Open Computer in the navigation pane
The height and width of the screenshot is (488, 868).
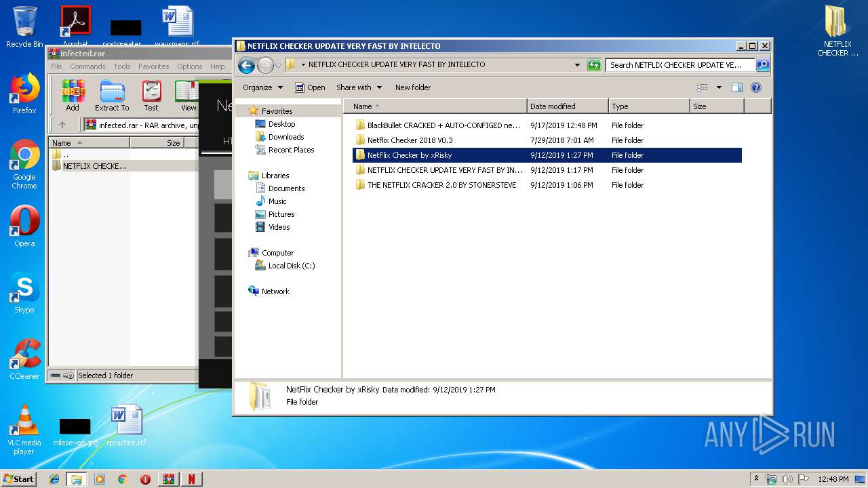pos(277,253)
